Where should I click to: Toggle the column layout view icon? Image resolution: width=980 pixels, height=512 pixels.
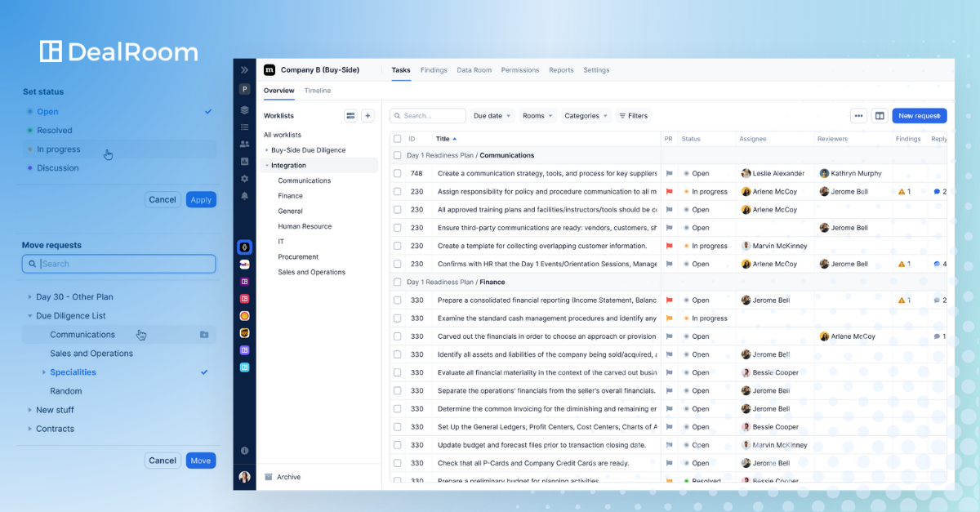coord(880,116)
